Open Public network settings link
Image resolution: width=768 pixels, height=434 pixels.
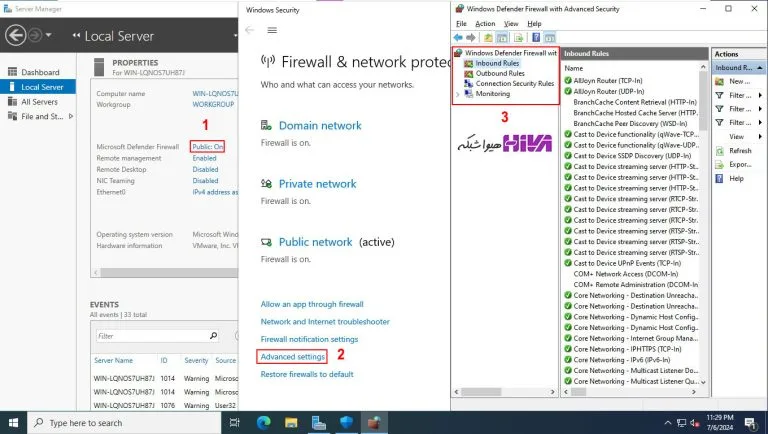pos(315,242)
